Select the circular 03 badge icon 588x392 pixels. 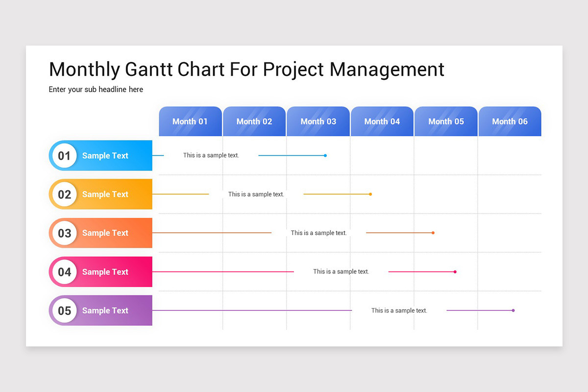(64, 233)
